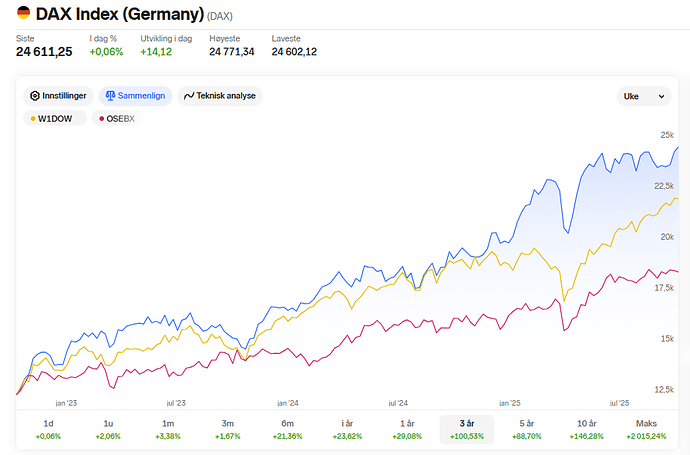Click the German flag icon
The height and width of the screenshot is (455, 690).
click(23, 14)
